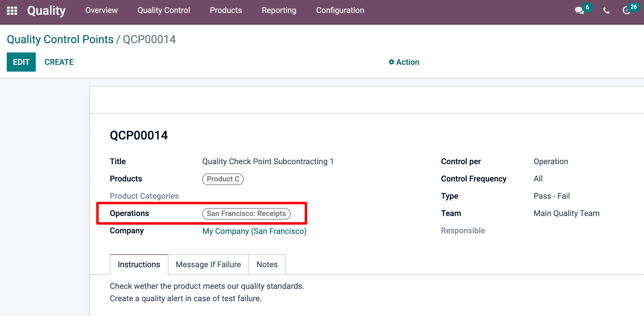Open the conversations chat icon
This screenshot has width=644, height=316.
pyautogui.click(x=580, y=10)
